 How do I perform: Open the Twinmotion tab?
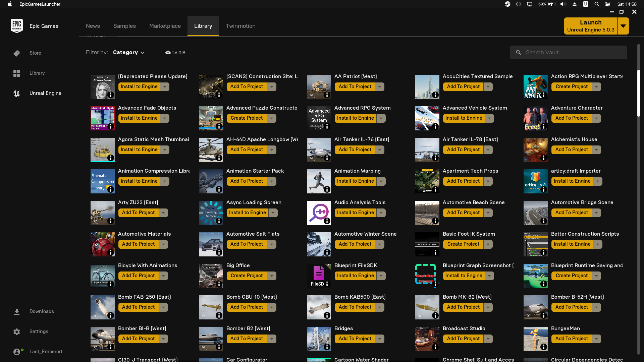(240, 26)
